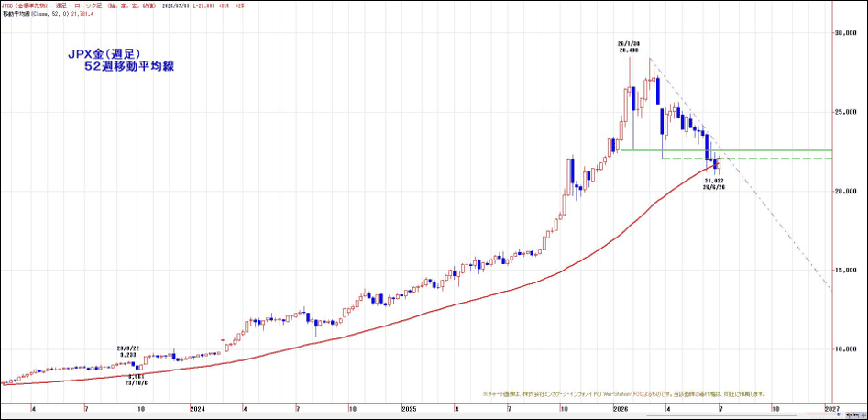Click the crosshair fit icon at bottom-right corner

(863, 415)
